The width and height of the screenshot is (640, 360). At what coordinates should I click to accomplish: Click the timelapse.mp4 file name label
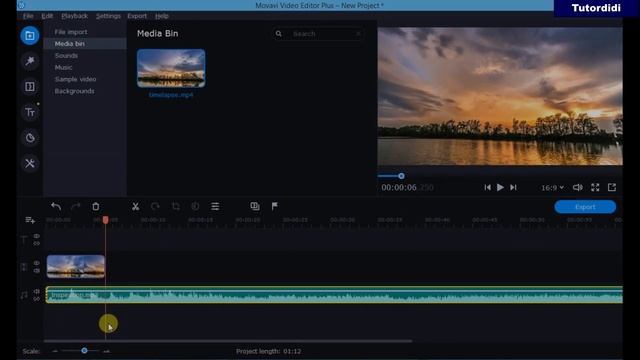[171, 95]
